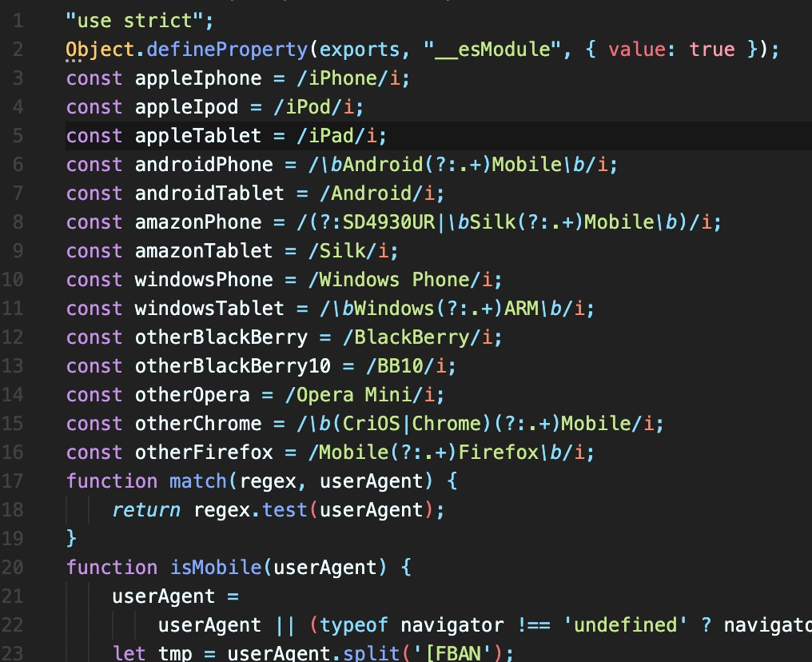Click the isMobile function name

215,568
